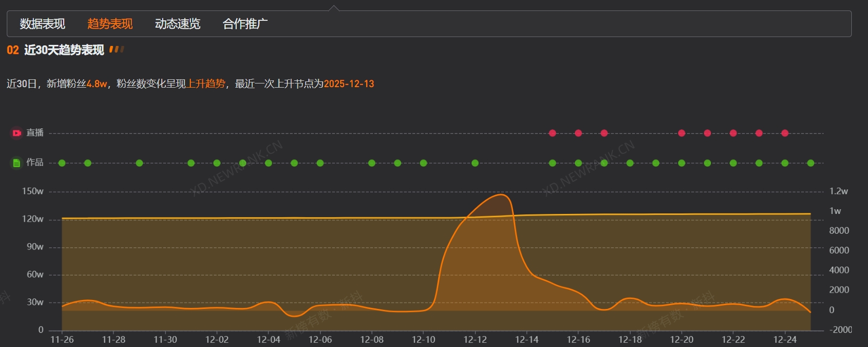Click the highlighted 2025-12-13 date text
The image size is (868, 347).
[x=348, y=84]
